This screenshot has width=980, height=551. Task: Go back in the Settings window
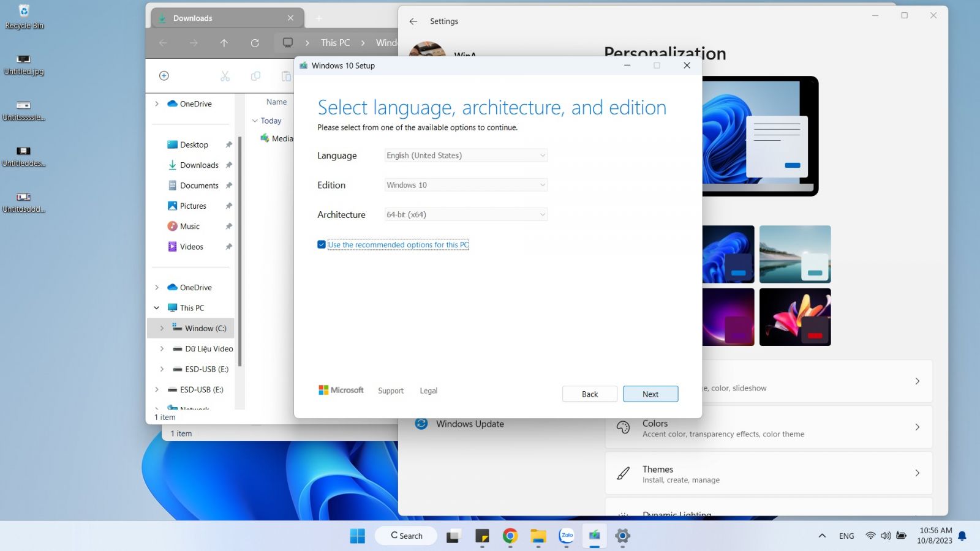coord(413,21)
